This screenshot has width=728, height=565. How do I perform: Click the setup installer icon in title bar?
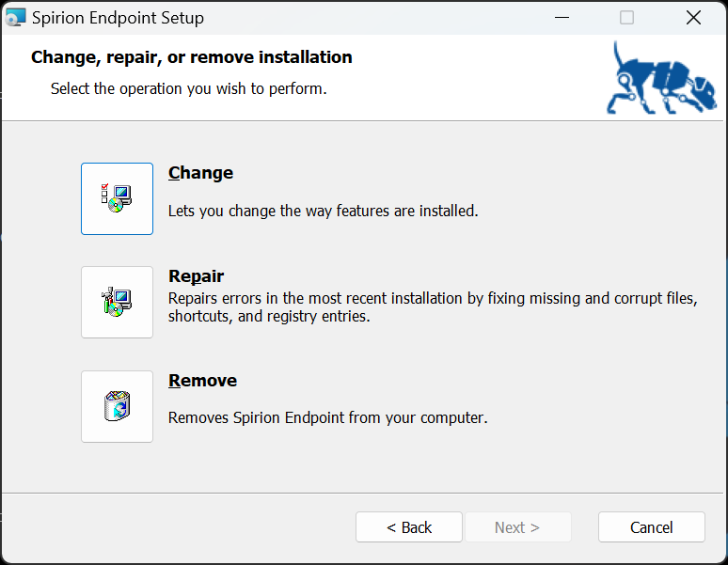point(16,18)
